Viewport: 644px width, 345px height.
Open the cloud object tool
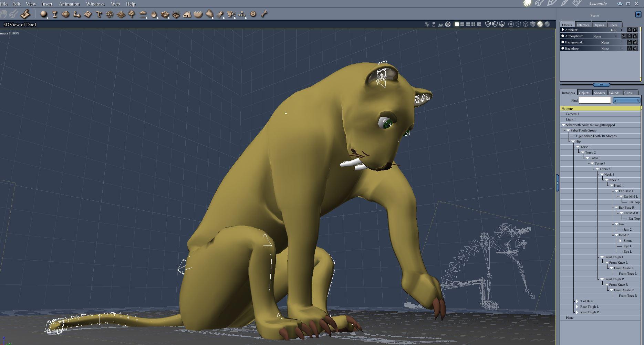143,14
